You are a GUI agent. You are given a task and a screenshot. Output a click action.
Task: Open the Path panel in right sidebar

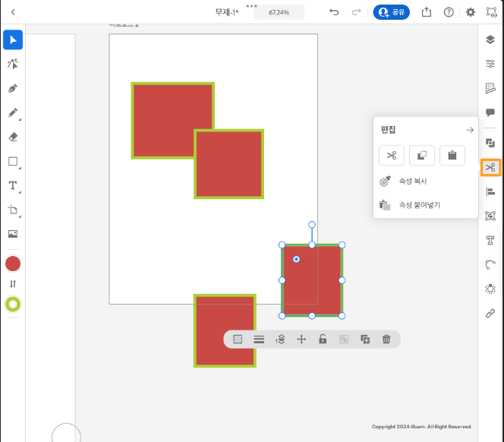point(490,264)
